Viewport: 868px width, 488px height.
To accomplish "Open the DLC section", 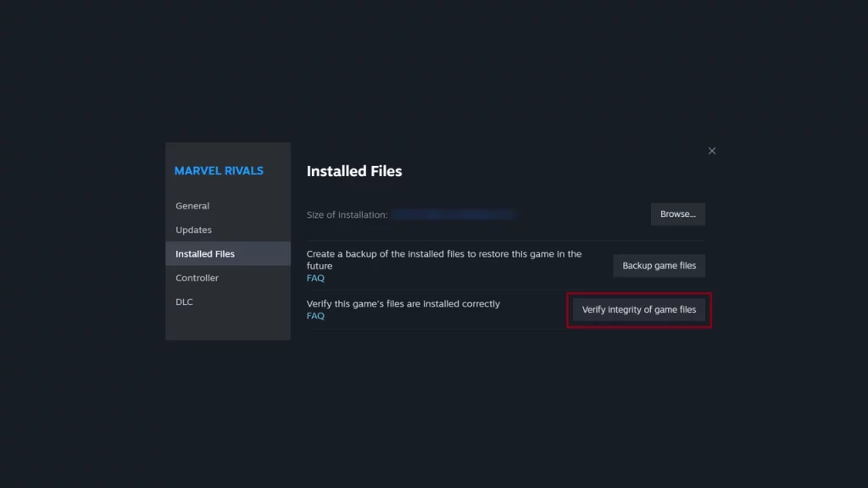I will [x=184, y=302].
